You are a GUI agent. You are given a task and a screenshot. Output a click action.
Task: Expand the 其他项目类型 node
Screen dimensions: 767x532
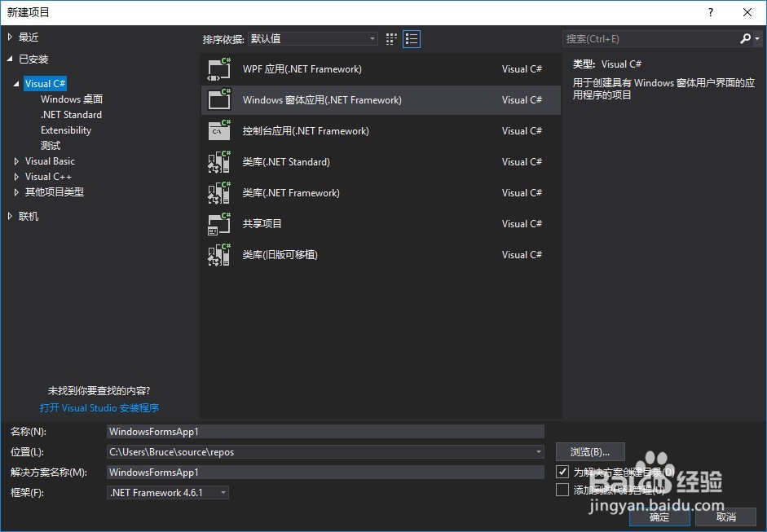pyautogui.click(x=16, y=192)
